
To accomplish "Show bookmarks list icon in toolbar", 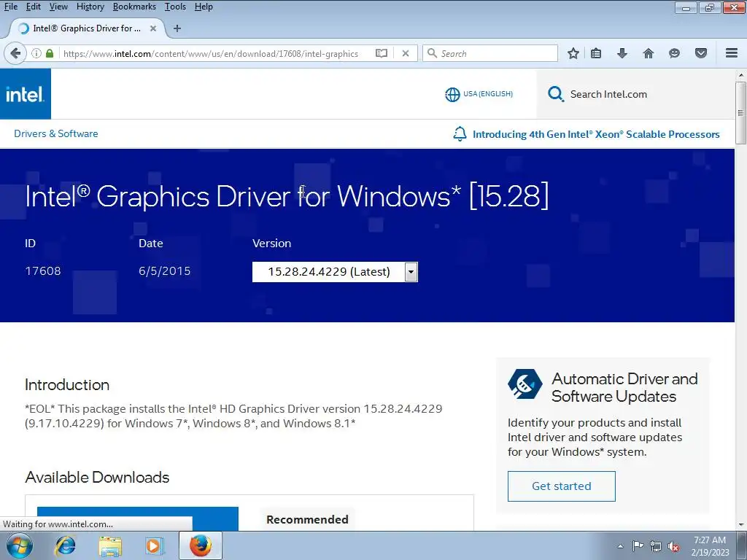I will [596, 53].
